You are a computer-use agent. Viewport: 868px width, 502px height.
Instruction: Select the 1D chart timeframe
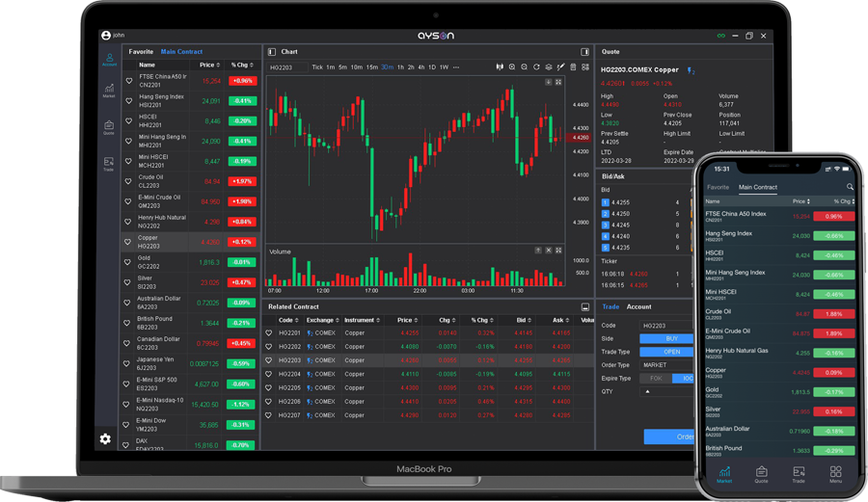coord(431,67)
